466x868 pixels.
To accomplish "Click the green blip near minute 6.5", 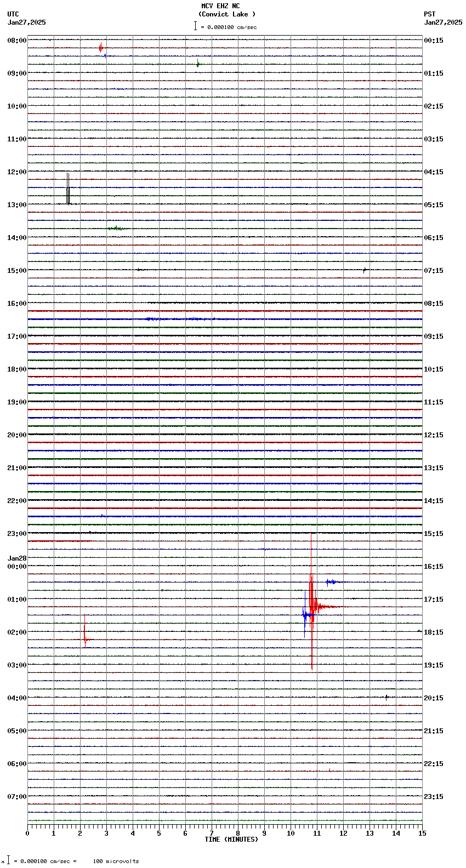I will (x=198, y=64).
